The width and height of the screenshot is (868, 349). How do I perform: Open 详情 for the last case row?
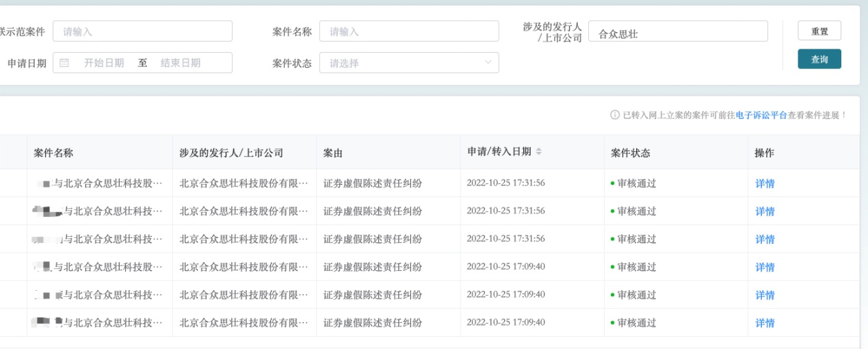pyautogui.click(x=765, y=323)
